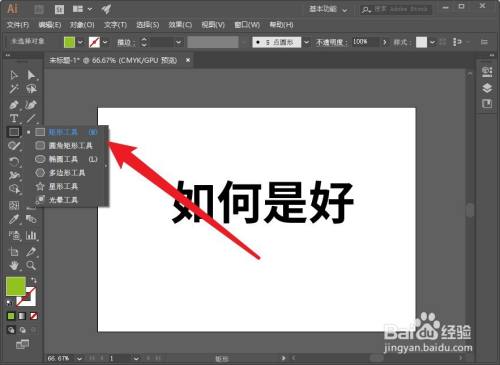The image size is (500, 365).
Task: Choose 光晕工具 from the flyout
Action: pos(66,200)
